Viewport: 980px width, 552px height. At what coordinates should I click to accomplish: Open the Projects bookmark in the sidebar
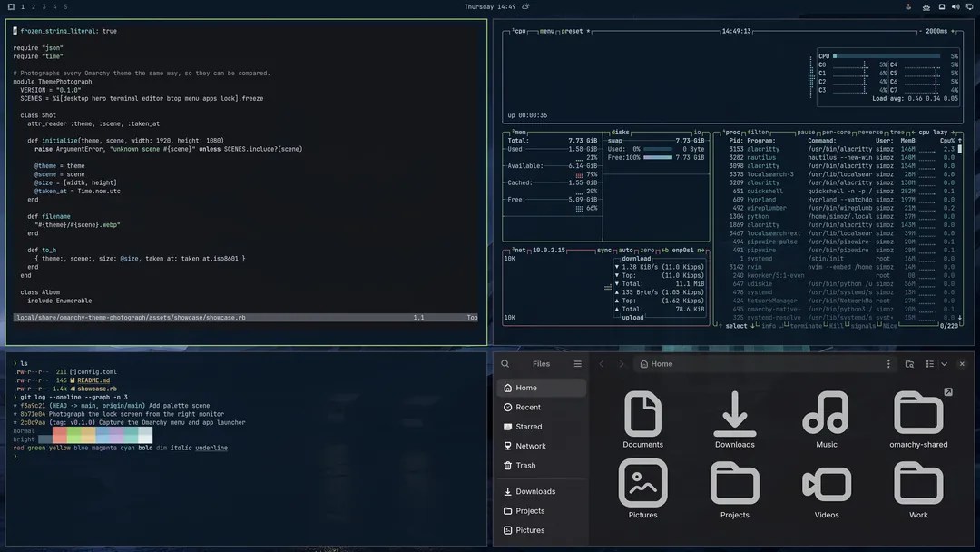(541, 511)
